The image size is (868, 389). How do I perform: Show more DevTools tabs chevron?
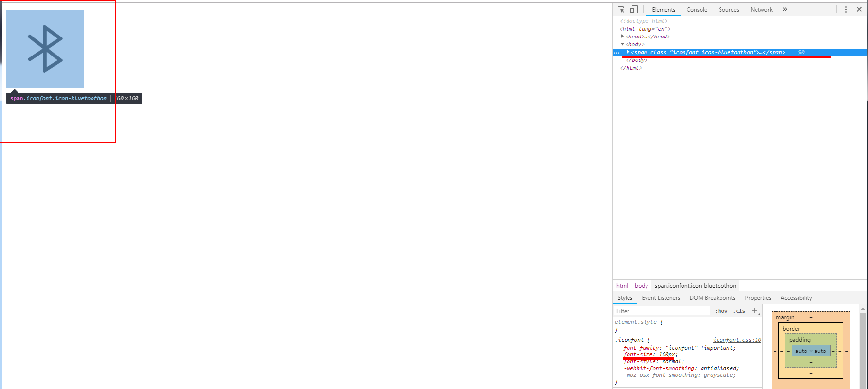point(785,9)
